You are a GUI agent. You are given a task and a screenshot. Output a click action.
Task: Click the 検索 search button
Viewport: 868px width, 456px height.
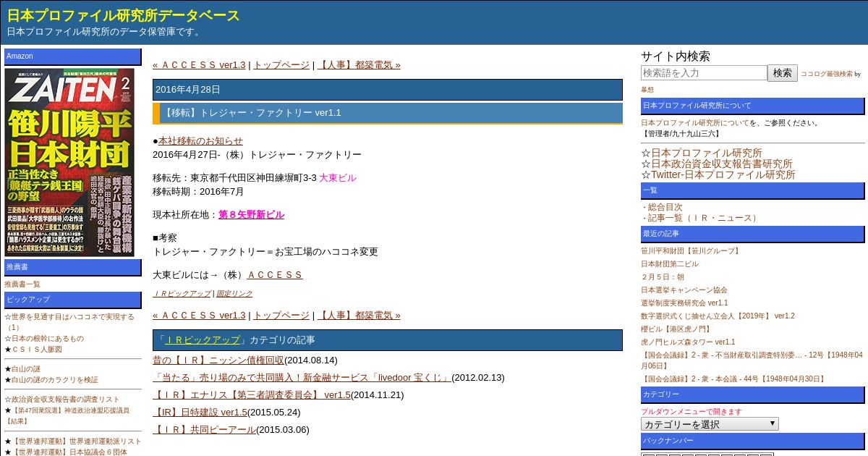783,73
